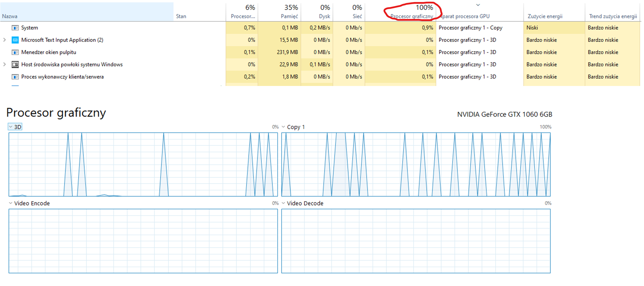
Task: Sort by the Aparat procesora GPU column header
Action: (480, 12)
